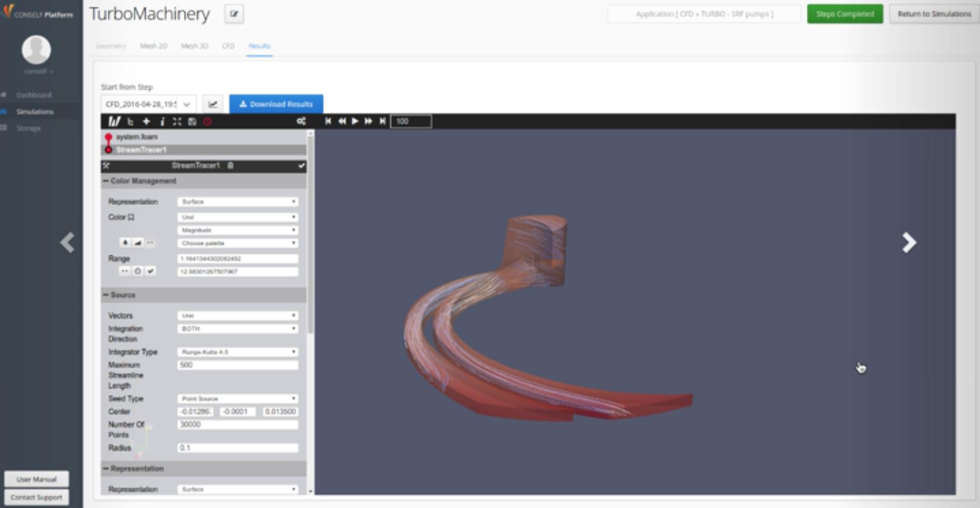Select Storage in the left sidebar

tap(29, 129)
